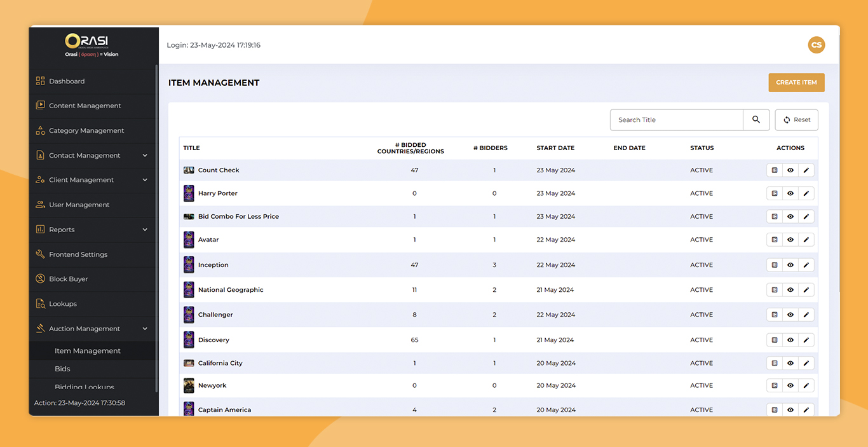Open the details icon for Harry Porter
The width and height of the screenshot is (868, 447).
pos(775,193)
